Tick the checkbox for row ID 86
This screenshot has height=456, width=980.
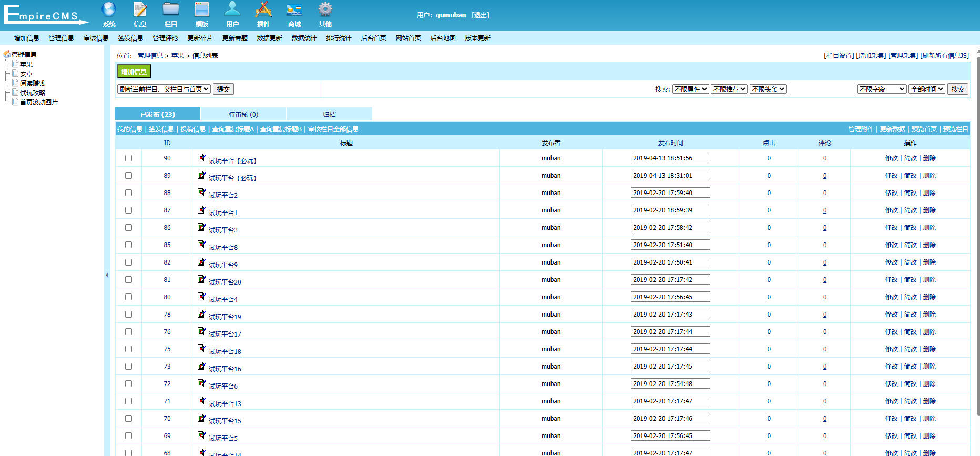(x=128, y=227)
